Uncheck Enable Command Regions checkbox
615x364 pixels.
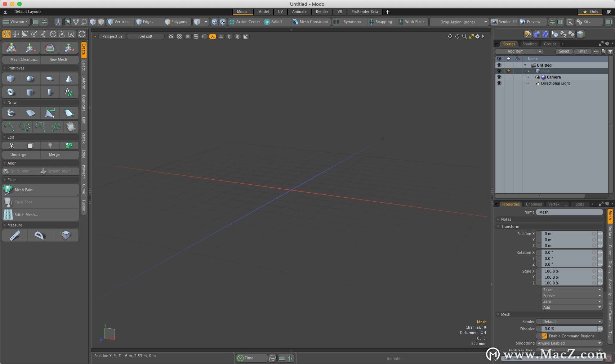(544, 336)
